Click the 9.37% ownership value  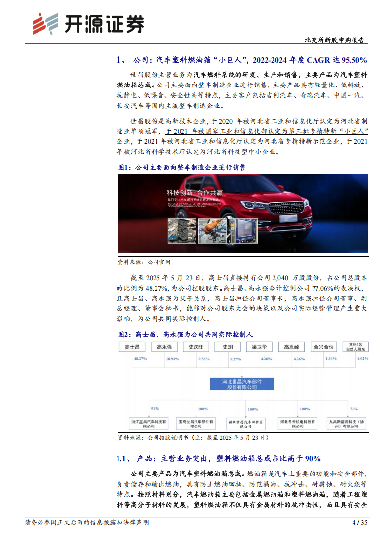pos(235,359)
